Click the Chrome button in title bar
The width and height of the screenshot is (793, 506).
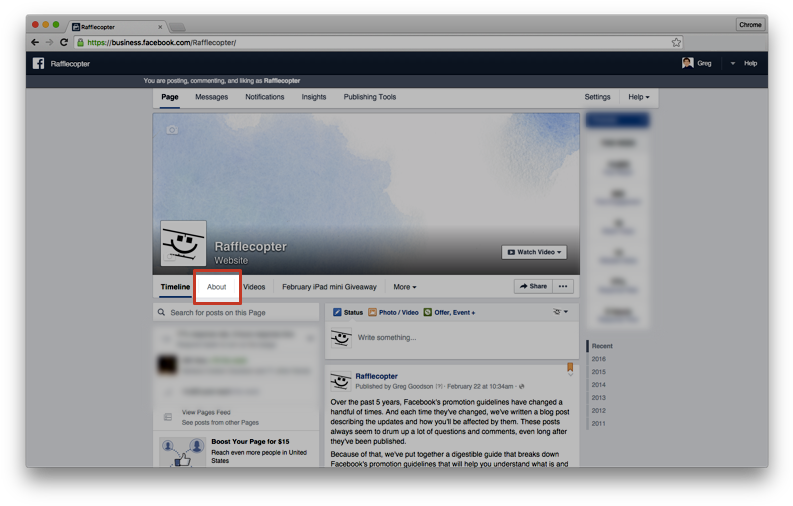click(750, 24)
